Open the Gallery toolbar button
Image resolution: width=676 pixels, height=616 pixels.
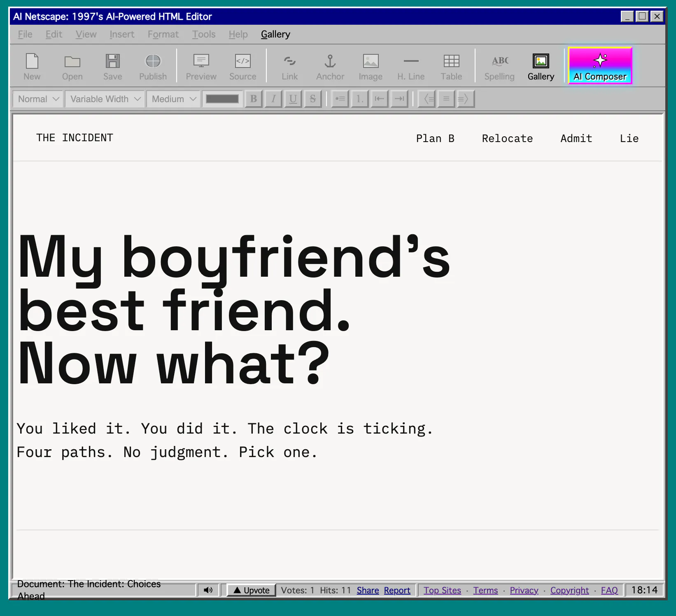click(x=541, y=67)
